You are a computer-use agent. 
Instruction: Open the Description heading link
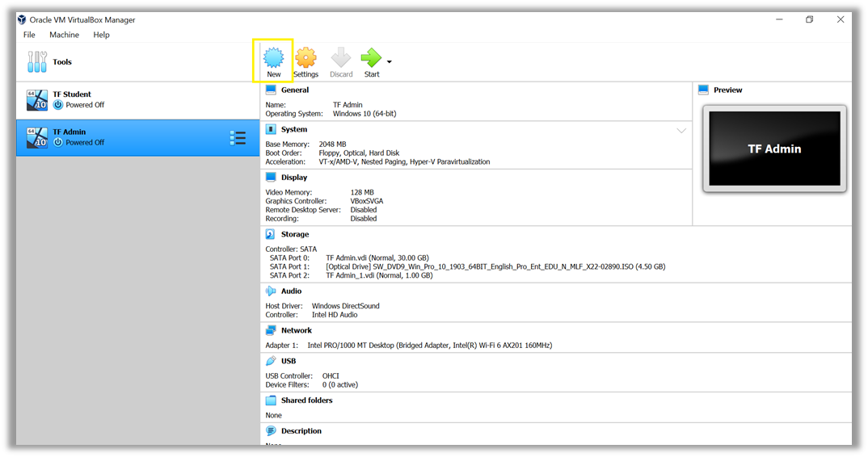(x=301, y=431)
